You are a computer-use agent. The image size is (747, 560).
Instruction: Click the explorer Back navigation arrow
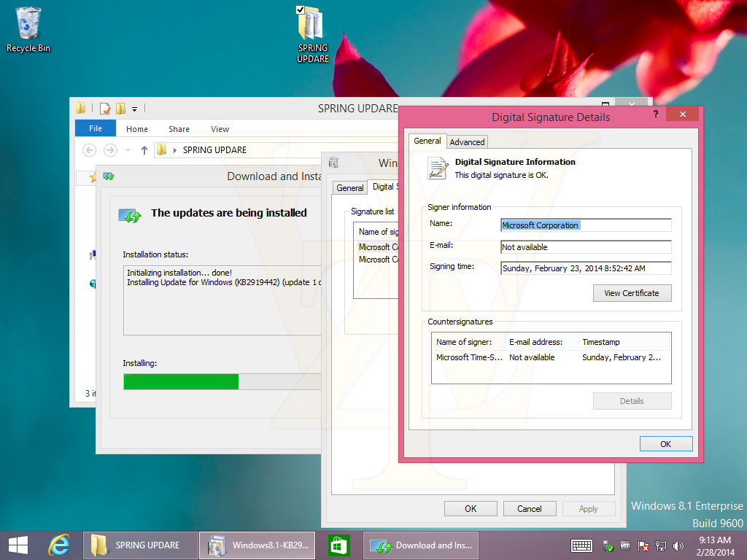coord(89,150)
